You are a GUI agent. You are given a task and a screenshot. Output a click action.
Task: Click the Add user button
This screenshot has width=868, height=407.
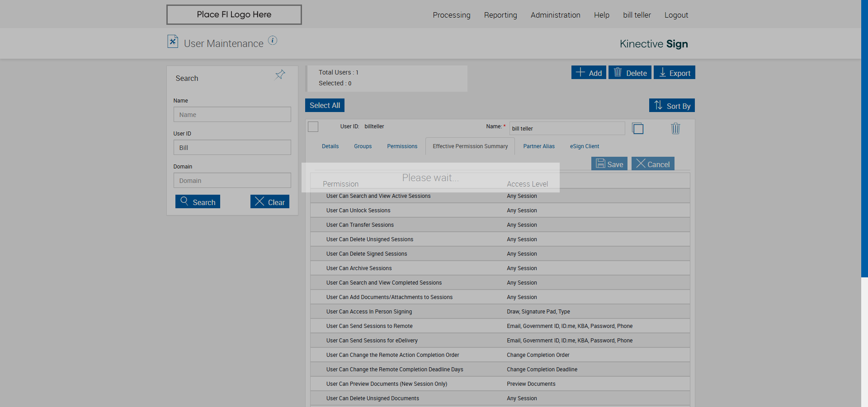point(589,73)
